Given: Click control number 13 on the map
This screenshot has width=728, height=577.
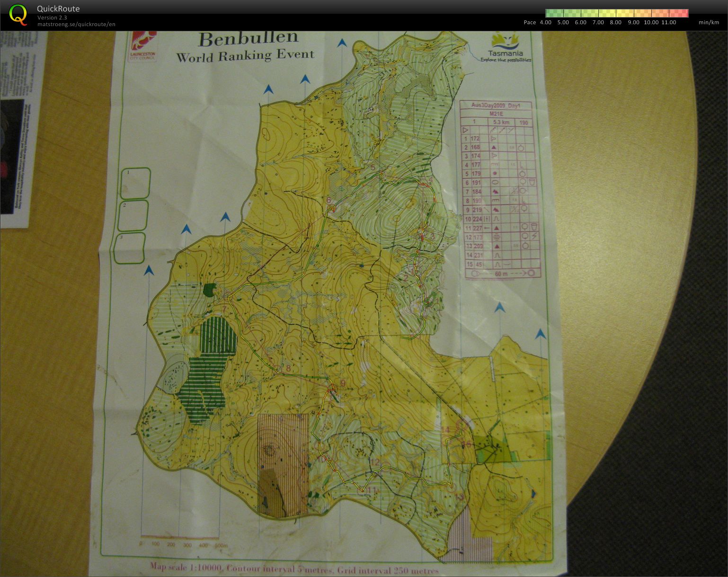Looking at the screenshot, I should (459, 496).
